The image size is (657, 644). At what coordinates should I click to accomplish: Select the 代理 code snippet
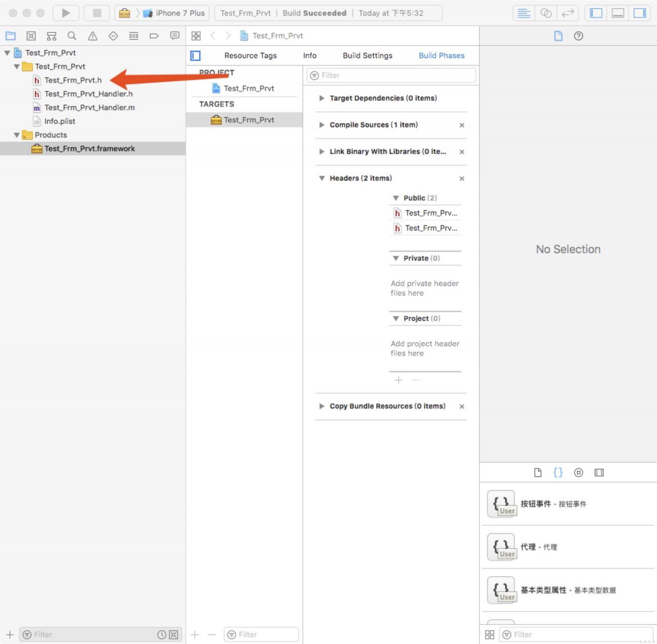(568, 547)
